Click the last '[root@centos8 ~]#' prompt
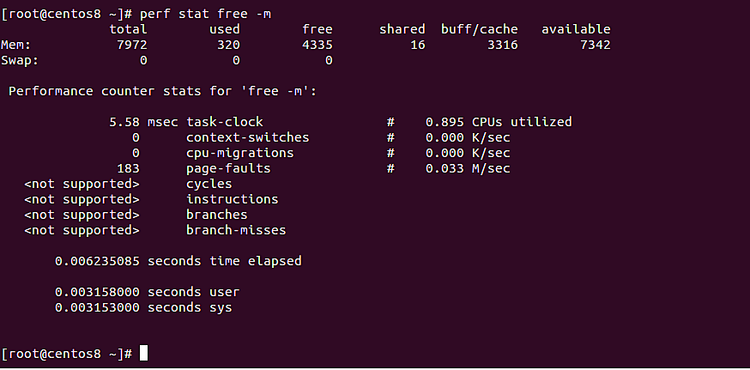750x370 pixels. 66,354
